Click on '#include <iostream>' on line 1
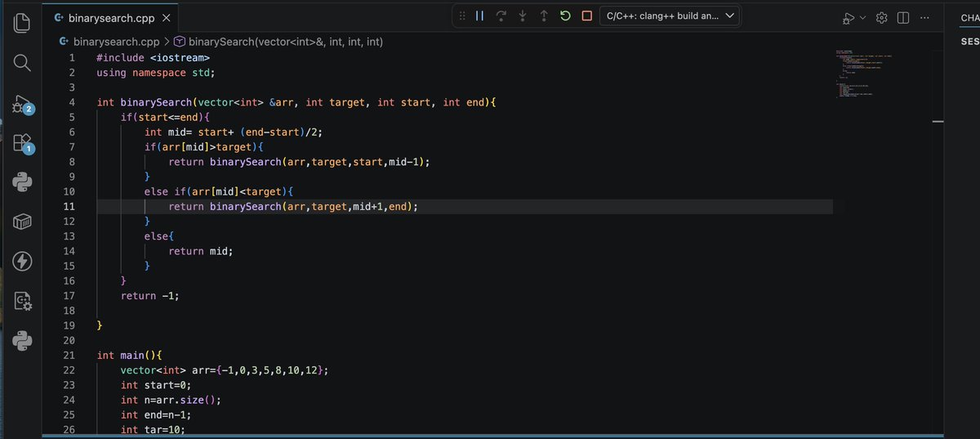 (x=154, y=58)
